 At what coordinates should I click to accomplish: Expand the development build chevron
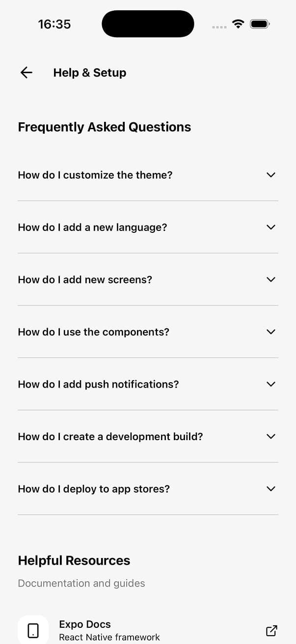pyautogui.click(x=270, y=436)
